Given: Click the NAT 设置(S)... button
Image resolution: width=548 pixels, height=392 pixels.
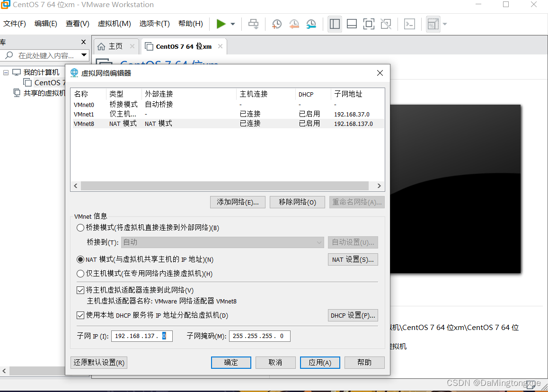Looking at the screenshot, I should tap(353, 259).
